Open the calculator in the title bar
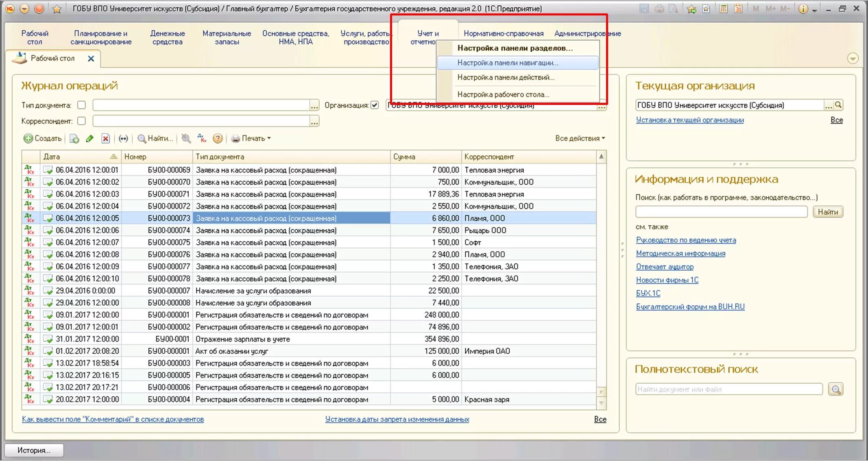The height and width of the screenshot is (461, 868). (723, 9)
